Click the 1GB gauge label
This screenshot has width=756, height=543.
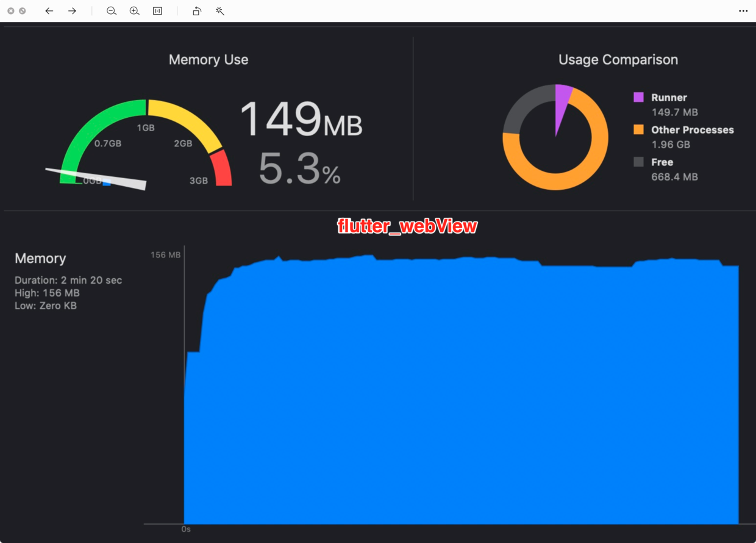[146, 128]
